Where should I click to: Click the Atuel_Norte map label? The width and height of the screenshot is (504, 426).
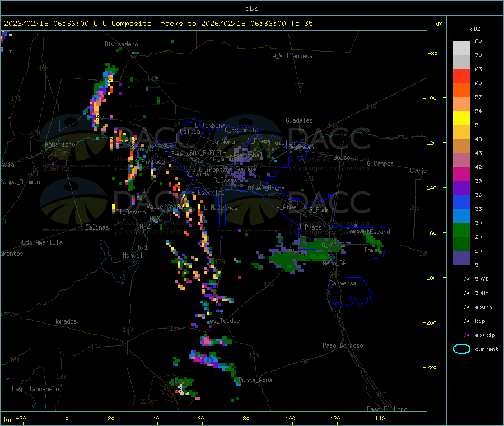click(x=266, y=188)
